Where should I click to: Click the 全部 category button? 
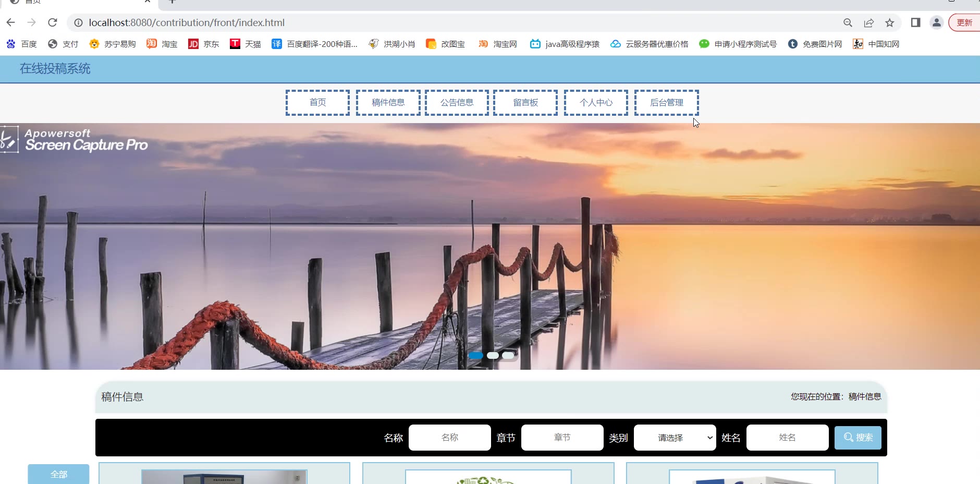coord(58,474)
